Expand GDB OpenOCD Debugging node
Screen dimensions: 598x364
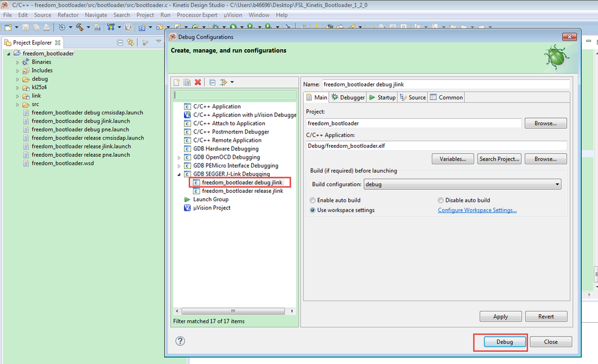tap(179, 157)
